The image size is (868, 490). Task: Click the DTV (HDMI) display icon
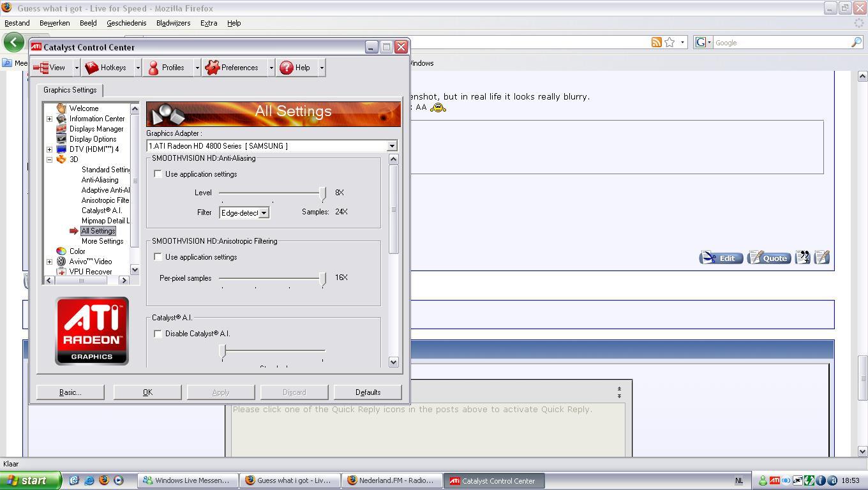61,149
